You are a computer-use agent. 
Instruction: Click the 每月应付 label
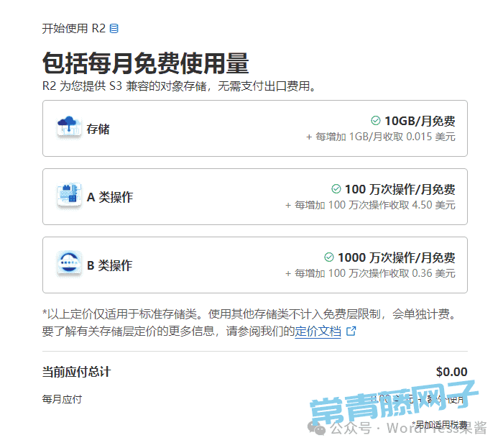[x=62, y=399]
